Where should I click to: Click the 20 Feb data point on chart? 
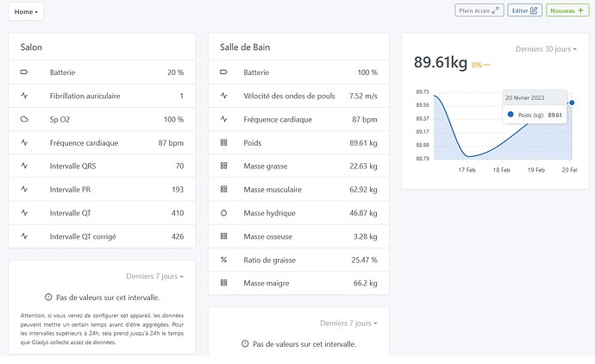tap(572, 103)
